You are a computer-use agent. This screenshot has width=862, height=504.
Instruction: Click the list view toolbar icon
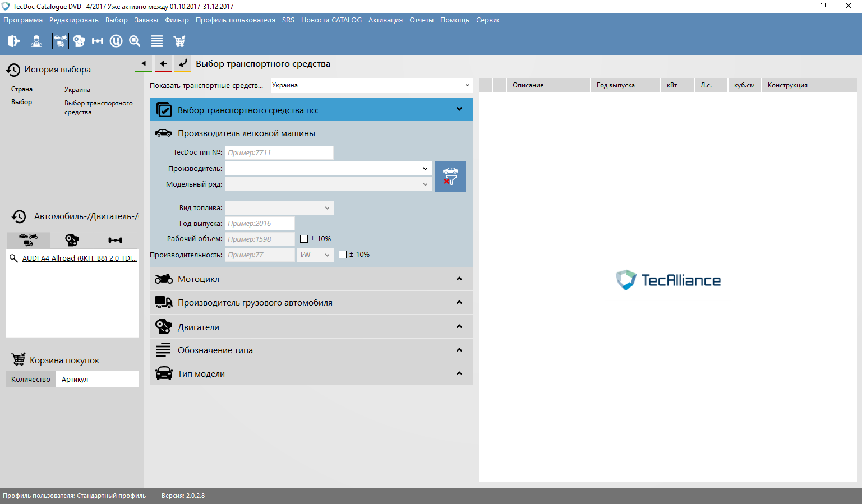pyautogui.click(x=157, y=41)
